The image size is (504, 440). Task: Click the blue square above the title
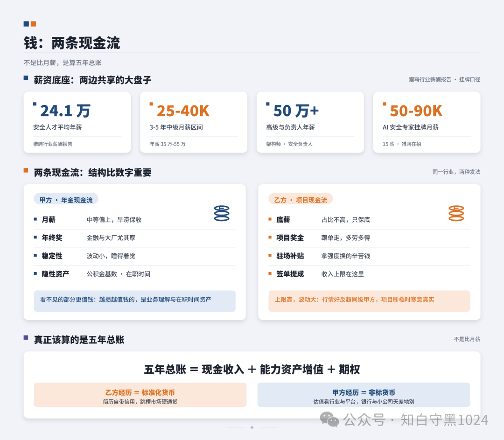coord(26,24)
